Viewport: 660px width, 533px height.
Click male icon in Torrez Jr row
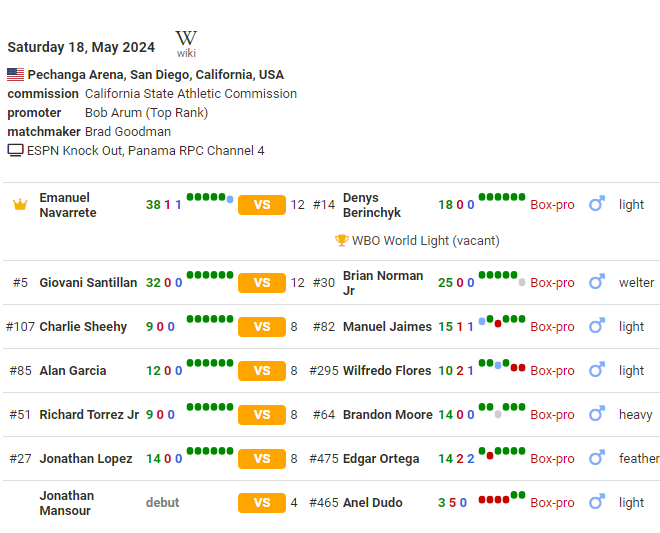597,415
